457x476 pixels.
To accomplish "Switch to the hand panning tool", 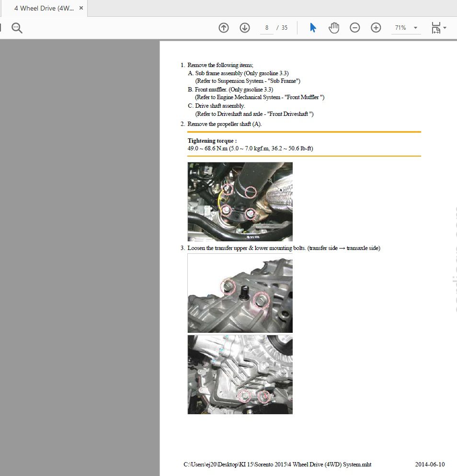I will pyautogui.click(x=334, y=28).
